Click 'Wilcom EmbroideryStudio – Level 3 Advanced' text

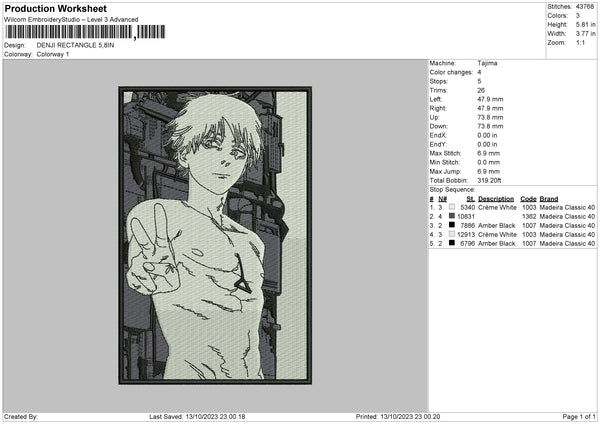[x=71, y=20]
